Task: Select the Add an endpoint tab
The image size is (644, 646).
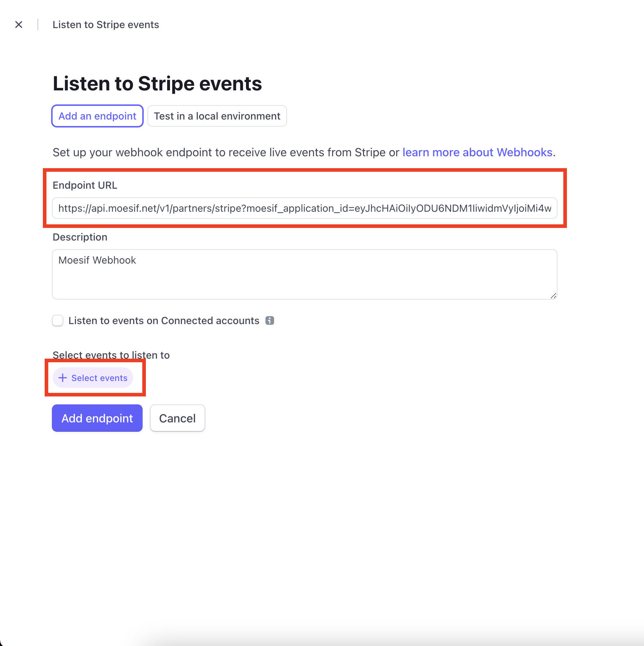Action: coord(97,116)
